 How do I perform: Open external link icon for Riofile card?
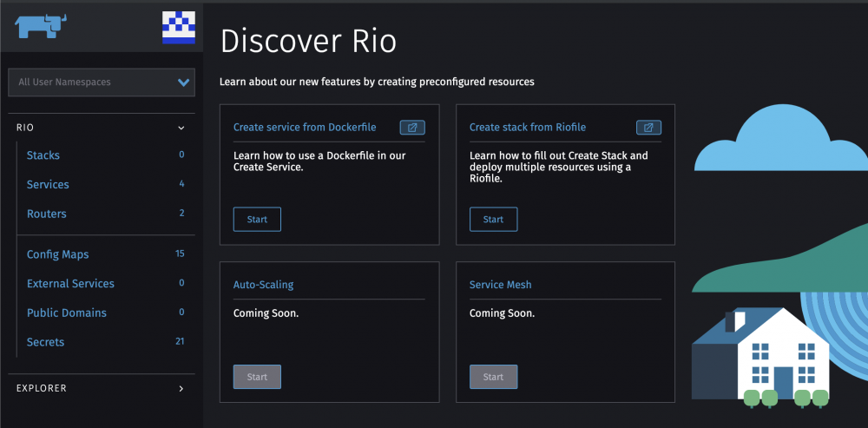(648, 128)
